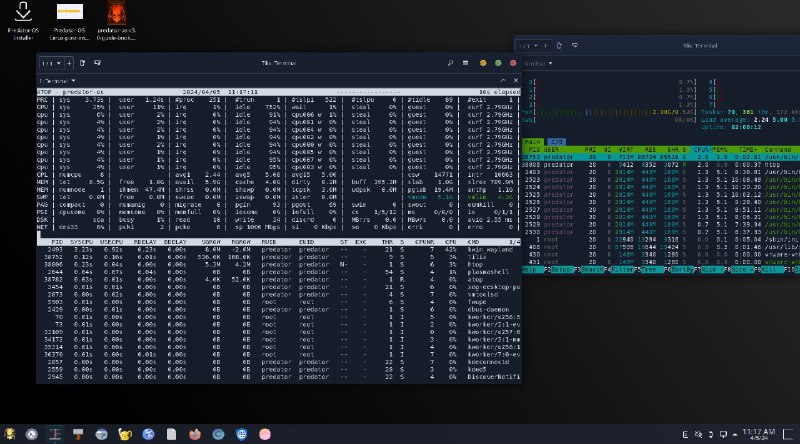Open the predator-os guide book desktop icon
Image resolution: width=800 pixels, height=444 pixels.
pos(116,20)
